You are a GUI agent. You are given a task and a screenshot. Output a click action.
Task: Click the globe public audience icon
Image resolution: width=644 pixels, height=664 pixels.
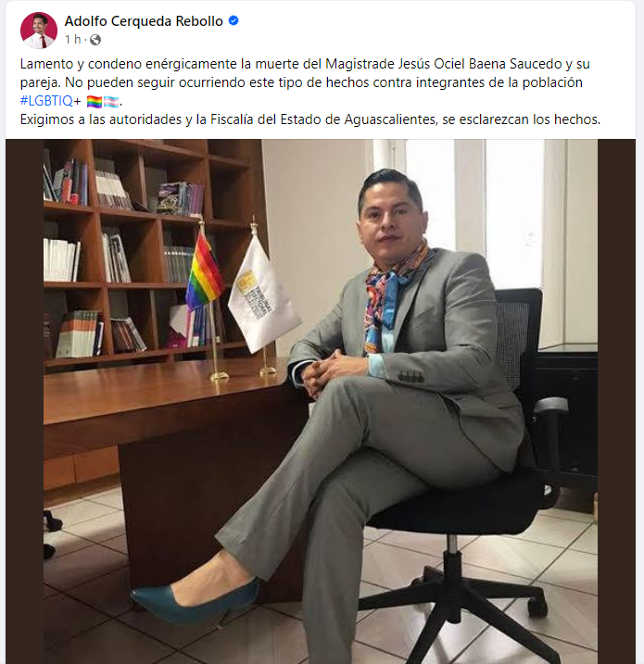(95, 40)
